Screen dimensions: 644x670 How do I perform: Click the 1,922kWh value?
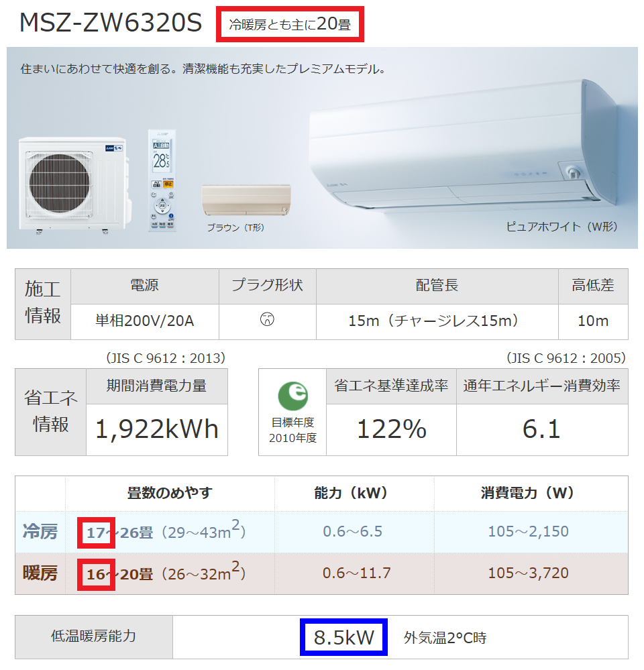(156, 429)
